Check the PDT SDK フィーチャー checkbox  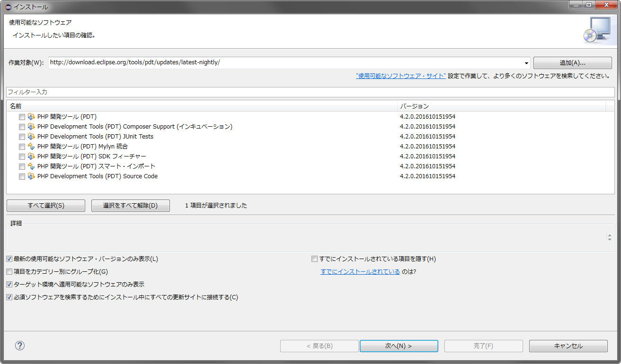(x=22, y=156)
